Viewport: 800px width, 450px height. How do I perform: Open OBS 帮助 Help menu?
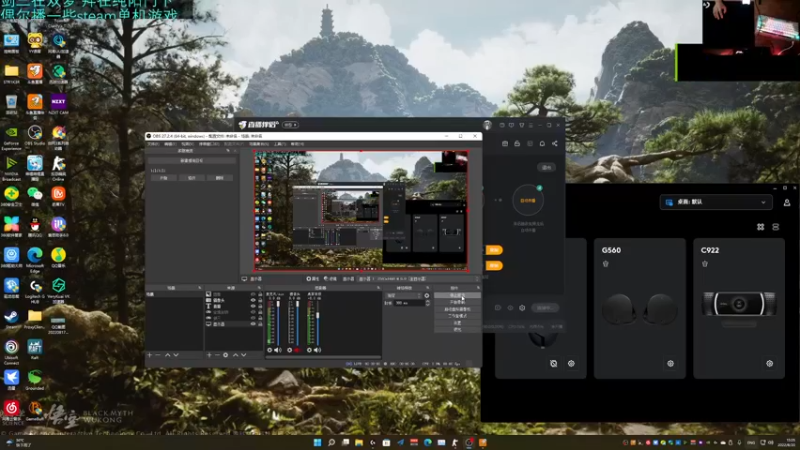pyautogui.click(x=297, y=144)
